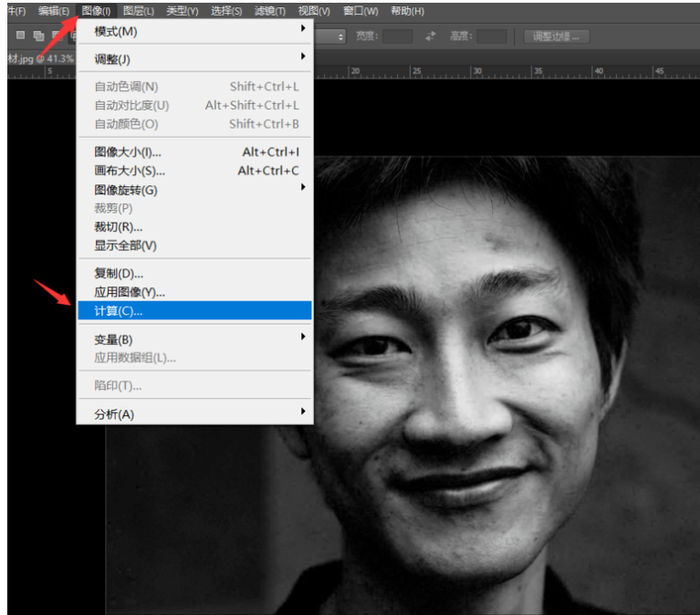Click the Alt+Ctrl+C shortcut text

tap(268, 171)
